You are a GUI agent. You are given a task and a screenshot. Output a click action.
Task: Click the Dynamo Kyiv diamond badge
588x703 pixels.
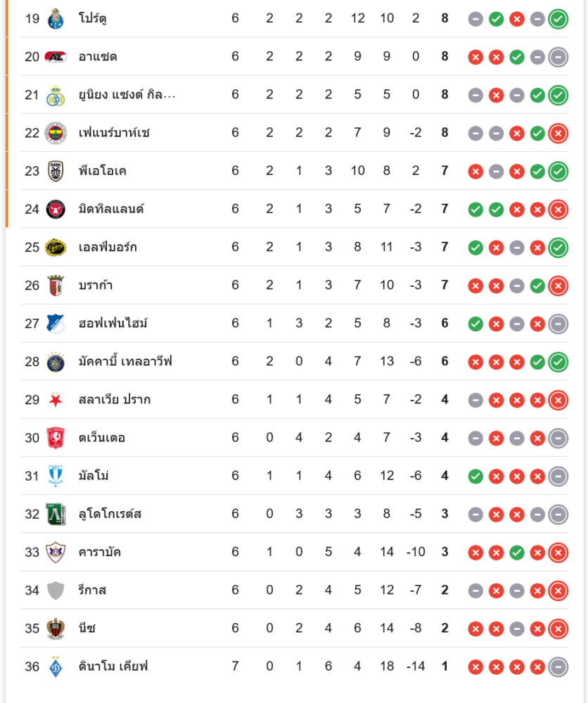[x=56, y=666]
